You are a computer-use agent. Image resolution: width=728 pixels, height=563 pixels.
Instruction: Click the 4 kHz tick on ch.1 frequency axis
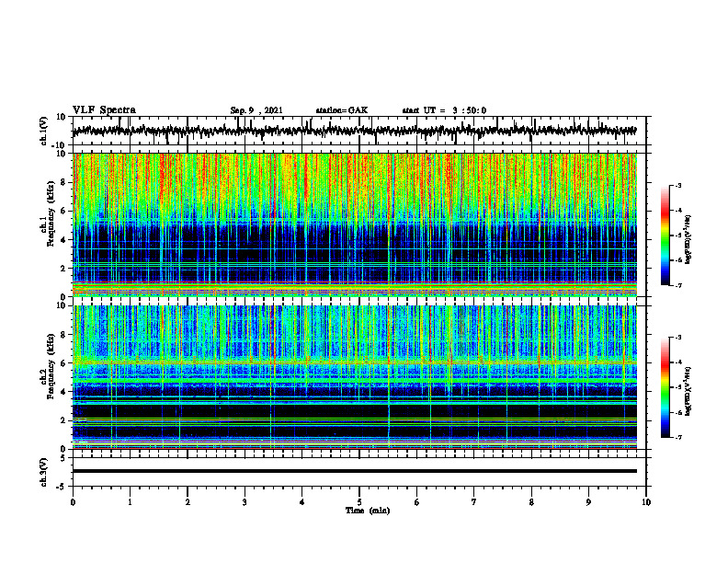63,240
